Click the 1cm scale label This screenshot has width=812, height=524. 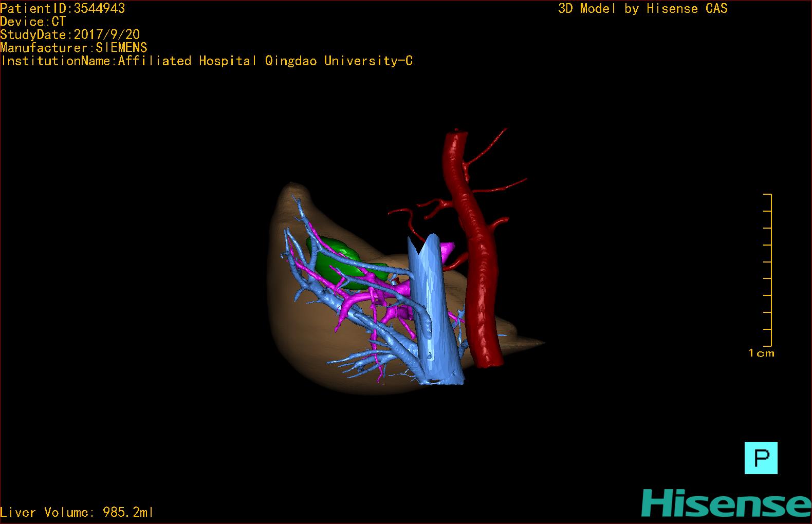[x=761, y=353]
